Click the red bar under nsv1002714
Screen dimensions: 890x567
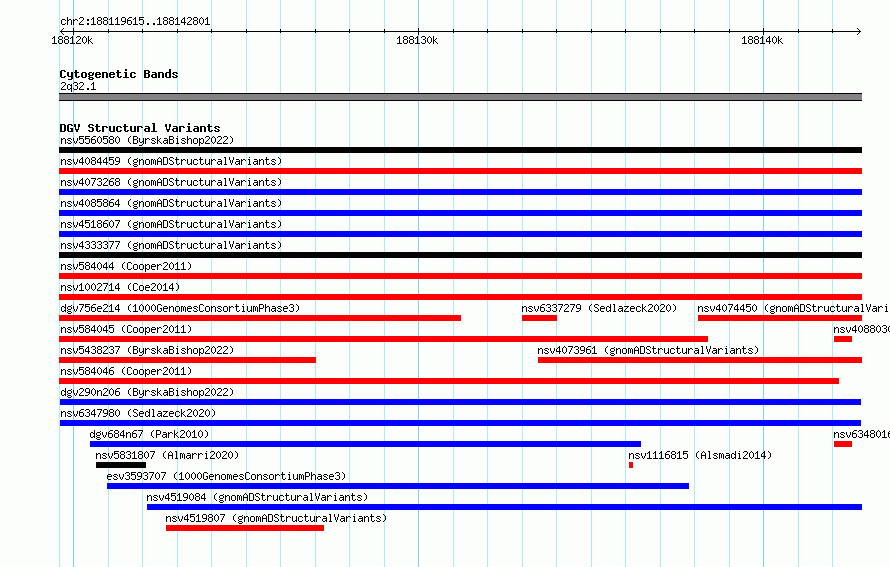(460, 297)
